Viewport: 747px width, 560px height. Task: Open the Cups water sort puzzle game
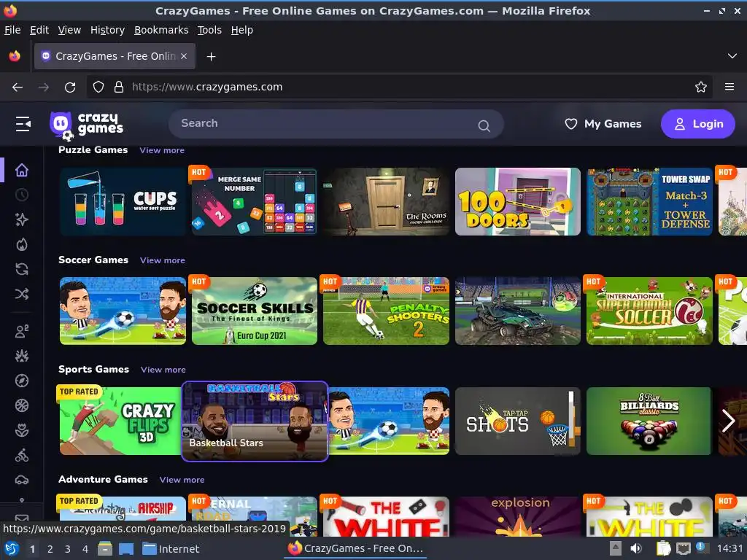coord(123,201)
